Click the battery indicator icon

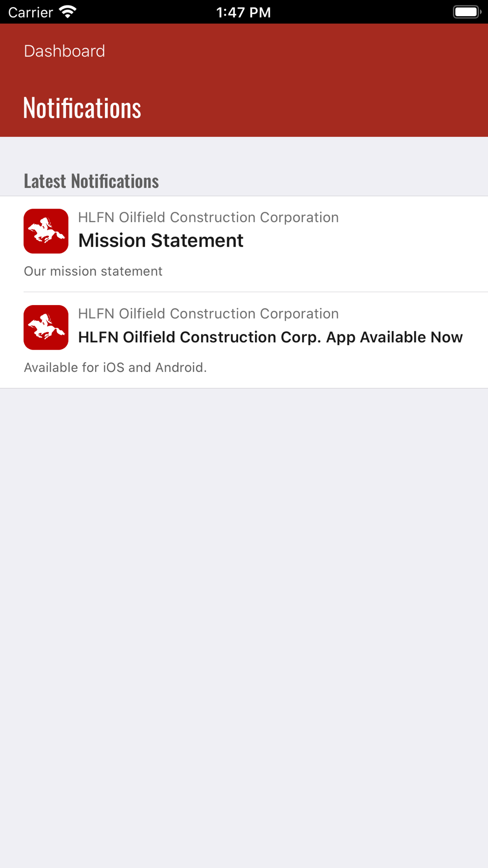[467, 12]
